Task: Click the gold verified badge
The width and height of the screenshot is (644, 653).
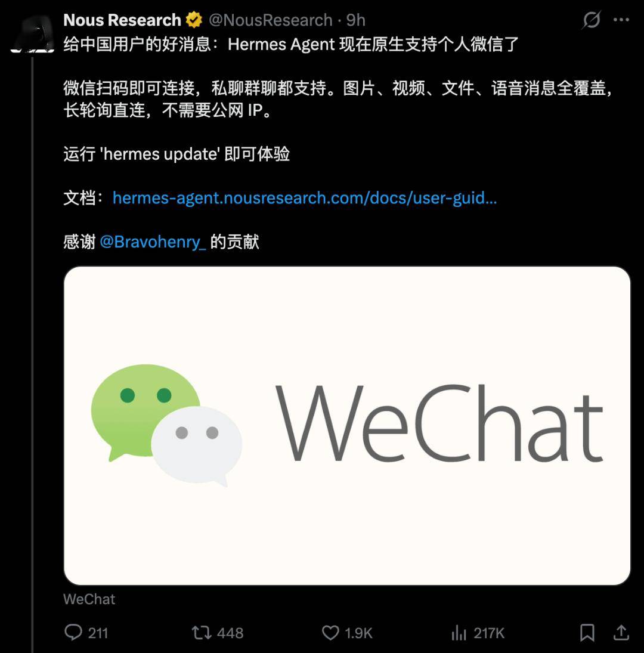Action: click(194, 20)
